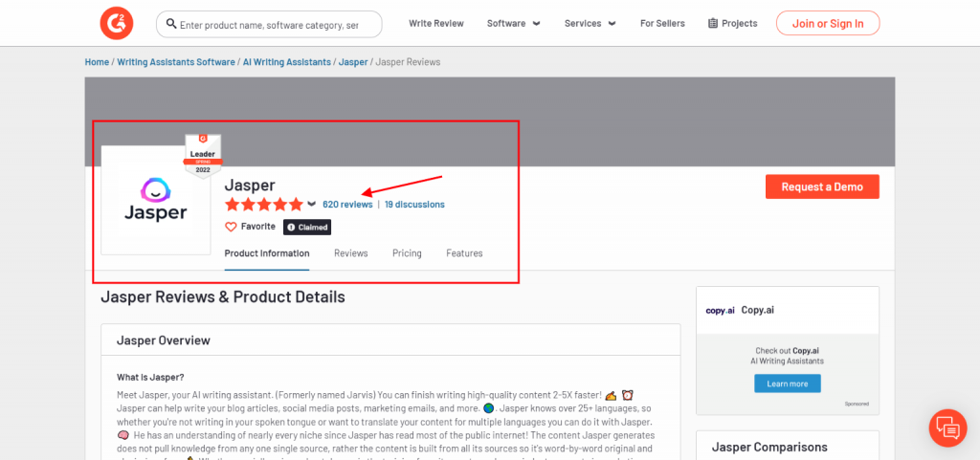Open the 620 reviews link
This screenshot has width=980, height=460.
[x=347, y=204]
